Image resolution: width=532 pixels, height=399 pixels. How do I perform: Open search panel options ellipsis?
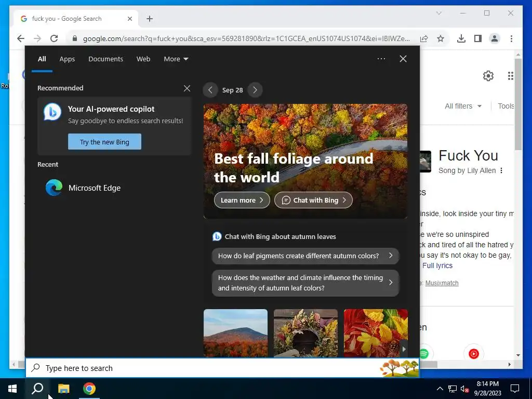pos(381,59)
